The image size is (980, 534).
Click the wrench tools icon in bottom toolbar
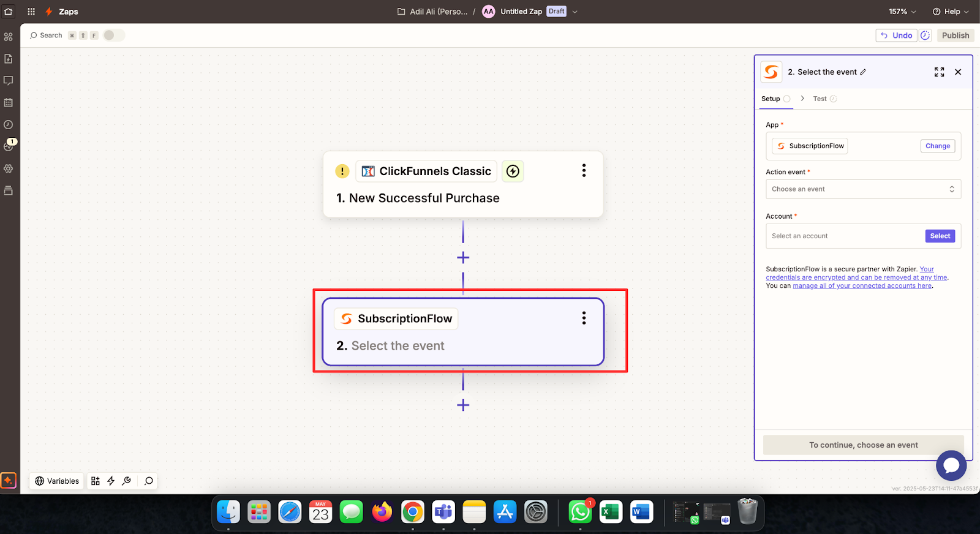(126, 481)
